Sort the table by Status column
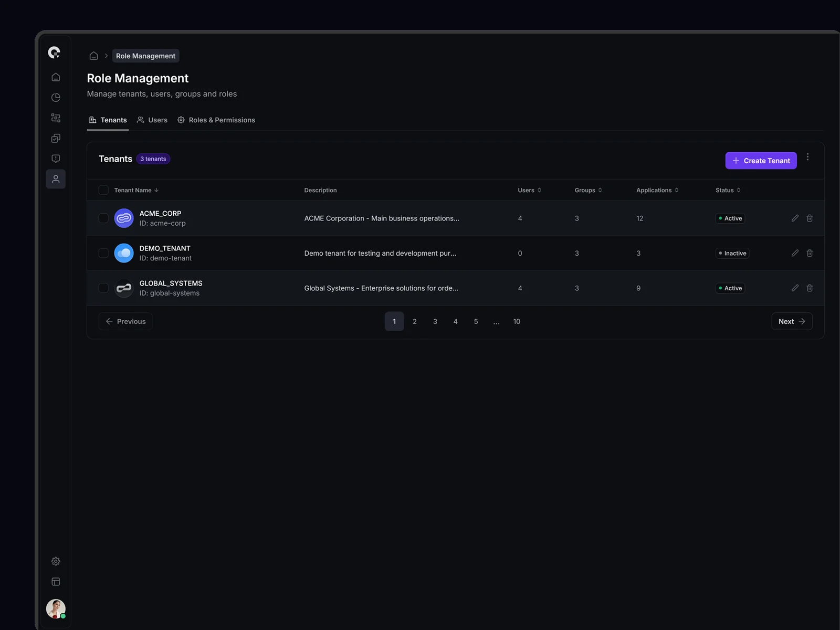840x630 pixels. pos(728,190)
